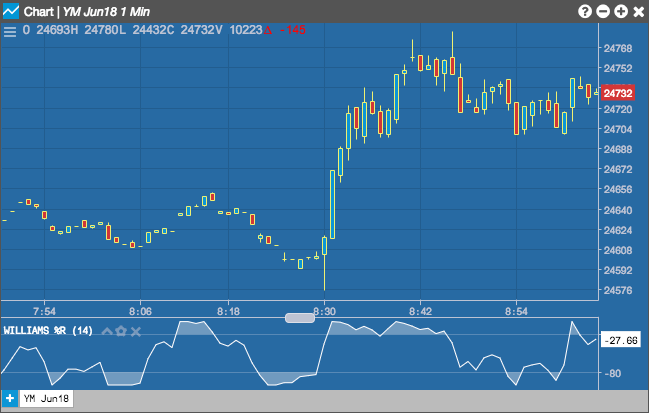Maximize chart with the plus icon
Image resolution: width=649 pixels, height=413 pixels.
(621, 12)
